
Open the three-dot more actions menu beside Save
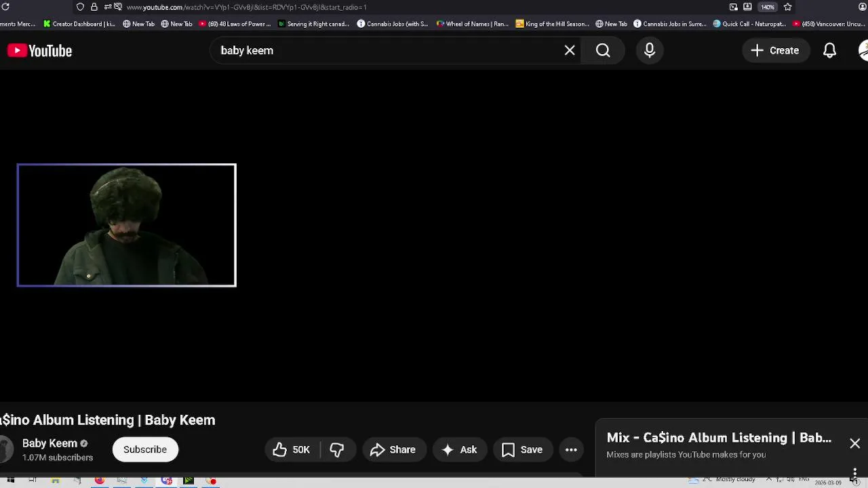point(571,449)
